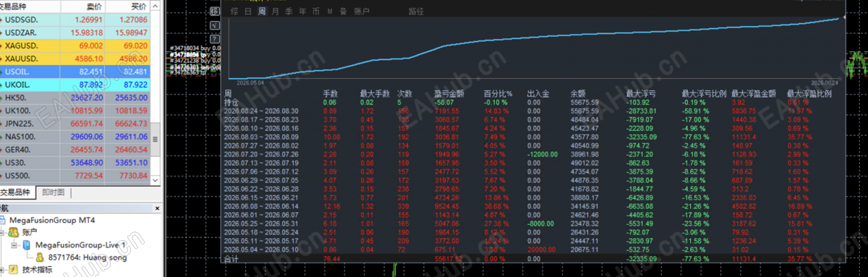Click the 技术指标 folder icon
This screenshot has height=277, width=868.
click(14, 269)
